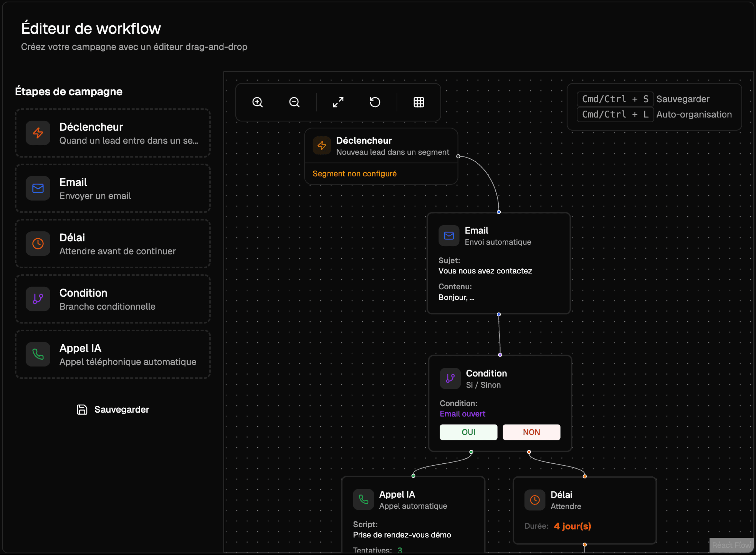Image resolution: width=756 pixels, height=555 pixels.
Task: Select the zoom in tool
Action: [x=258, y=102]
